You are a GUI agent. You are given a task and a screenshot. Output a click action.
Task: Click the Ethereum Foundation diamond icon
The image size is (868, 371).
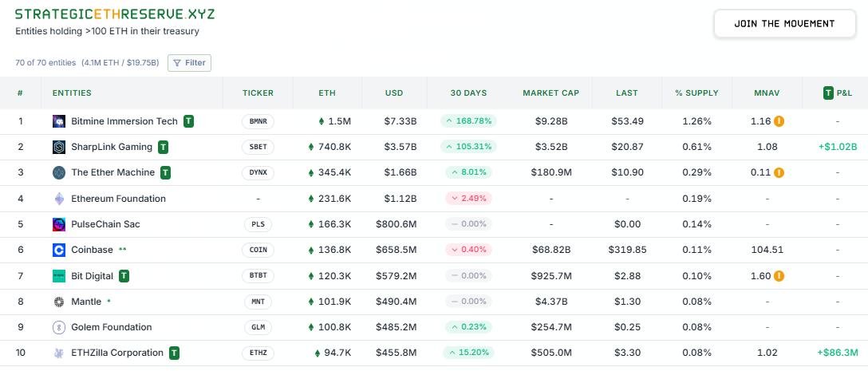point(59,199)
